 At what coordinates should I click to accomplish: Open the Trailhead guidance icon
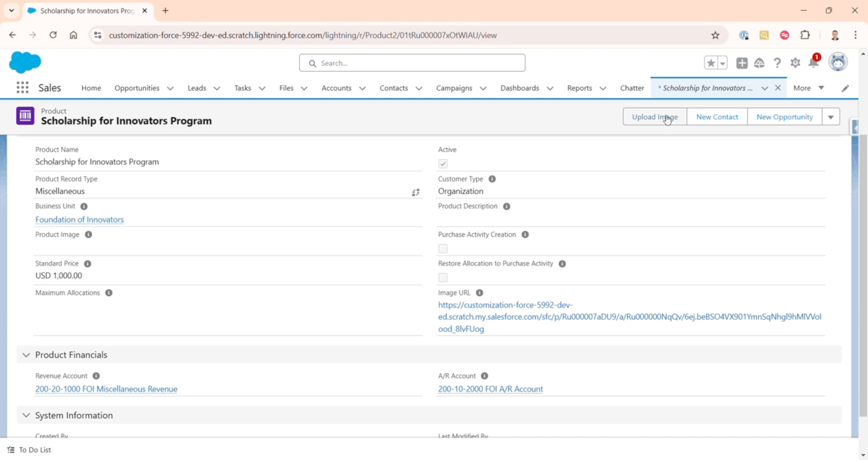click(759, 63)
